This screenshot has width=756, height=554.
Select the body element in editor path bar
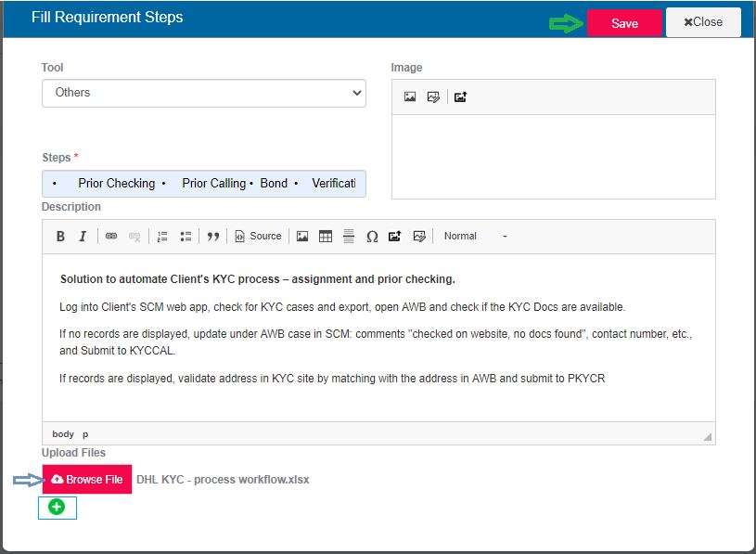click(63, 434)
